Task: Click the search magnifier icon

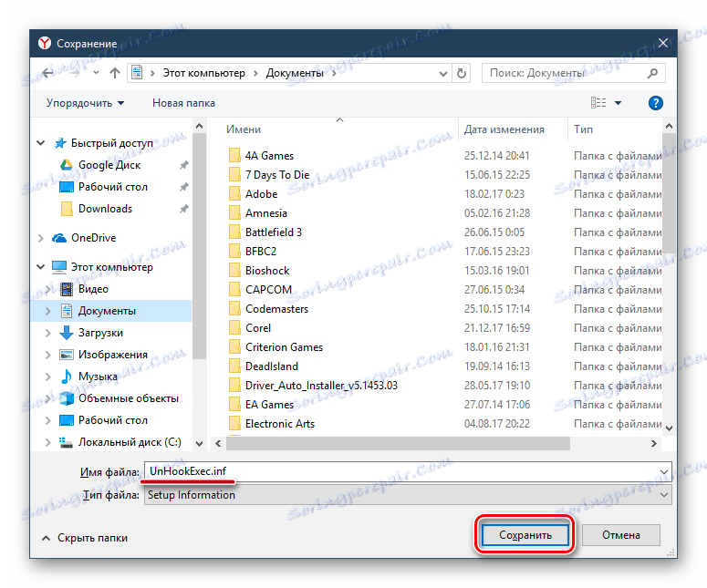Action: (x=652, y=73)
